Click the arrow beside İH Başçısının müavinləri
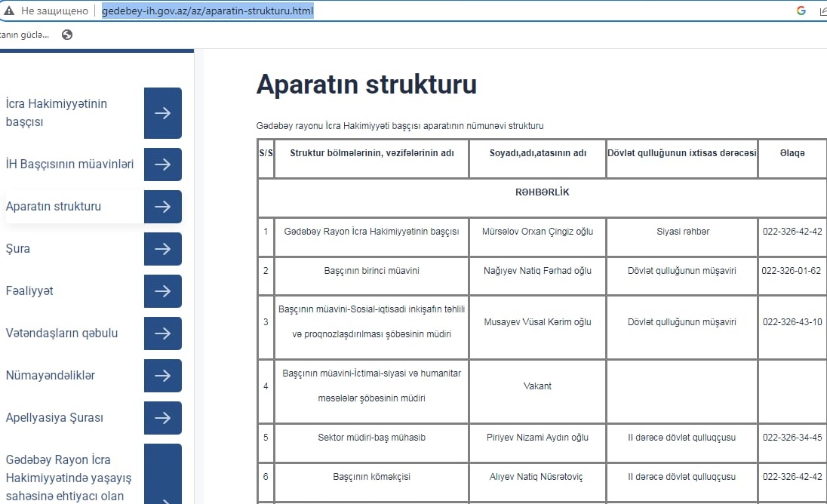Screen dimensions: 827x504 pyautogui.click(x=163, y=164)
